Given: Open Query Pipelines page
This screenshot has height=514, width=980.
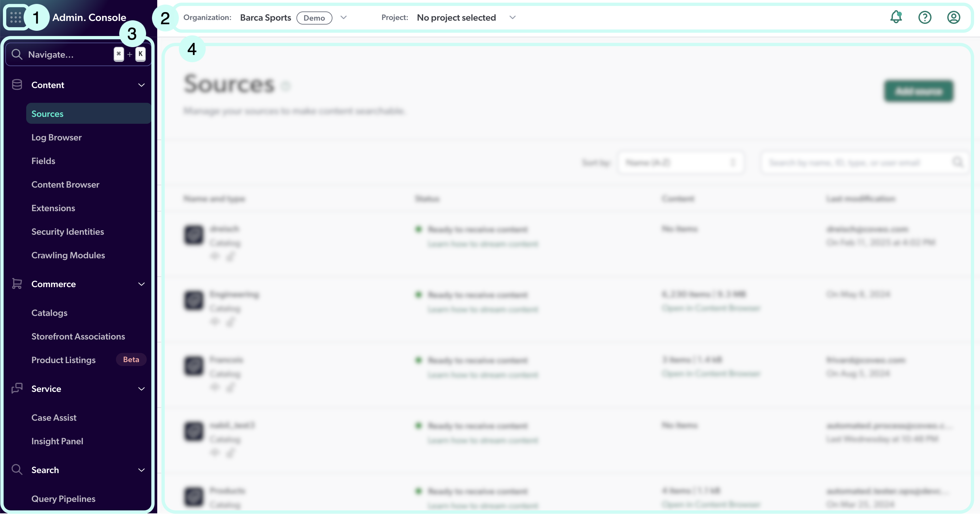Looking at the screenshot, I should 63,499.
